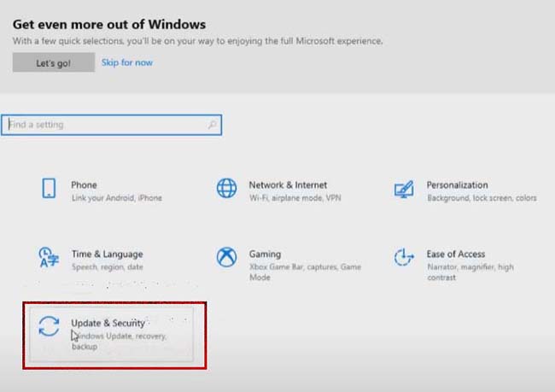
Task: Click 'Wi-Fi, airplane mode, VPN' description
Action: [295, 197]
